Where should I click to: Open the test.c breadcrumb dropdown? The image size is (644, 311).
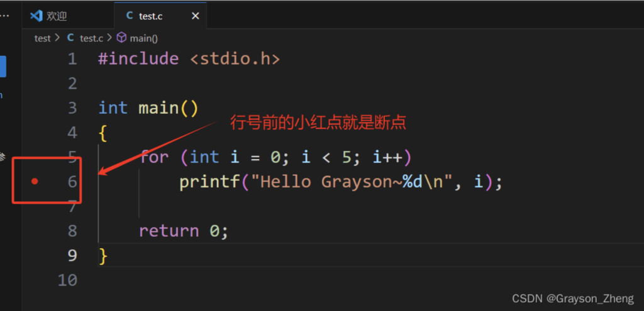click(x=91, y=38)
